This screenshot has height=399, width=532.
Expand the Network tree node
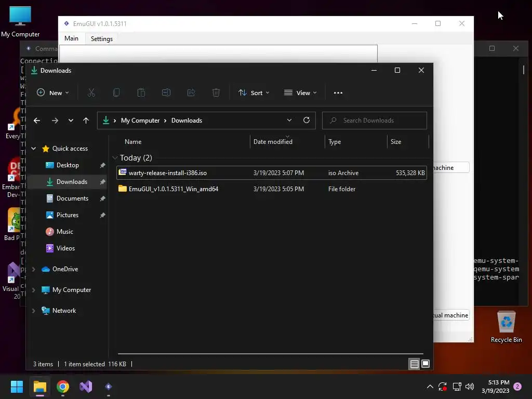(34, 311)
